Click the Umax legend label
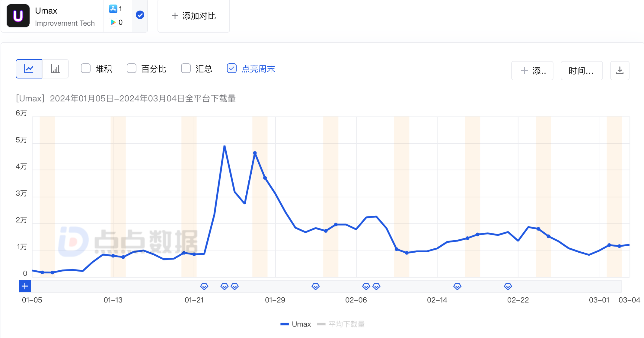Screen dimensions: 644x338 coord(301,324)
